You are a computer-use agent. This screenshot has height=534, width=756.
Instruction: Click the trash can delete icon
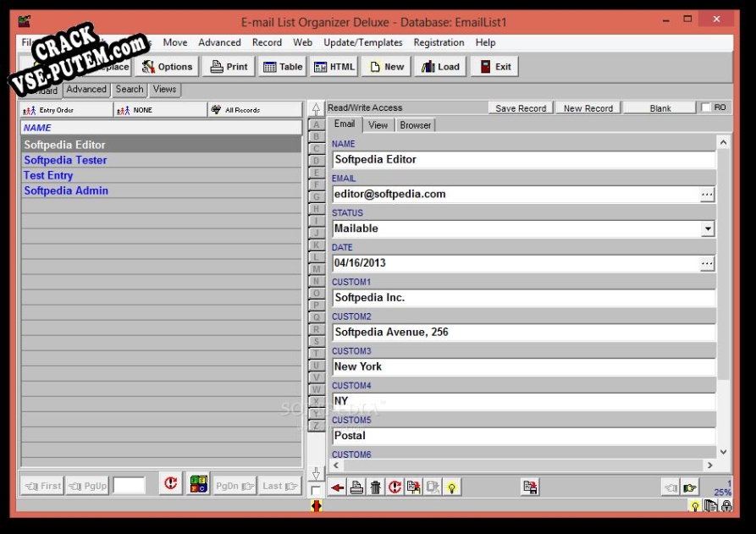coord(376,487)
